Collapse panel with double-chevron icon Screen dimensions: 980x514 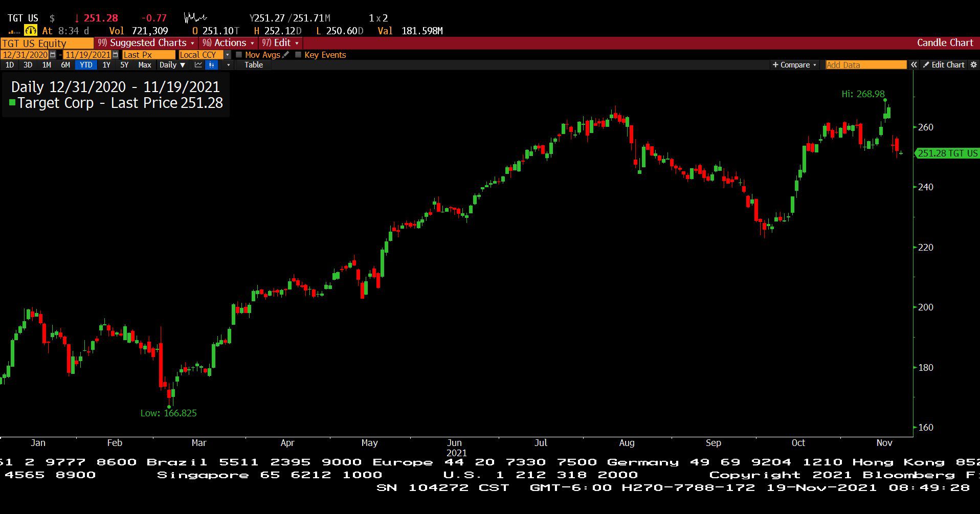(914, 65)
